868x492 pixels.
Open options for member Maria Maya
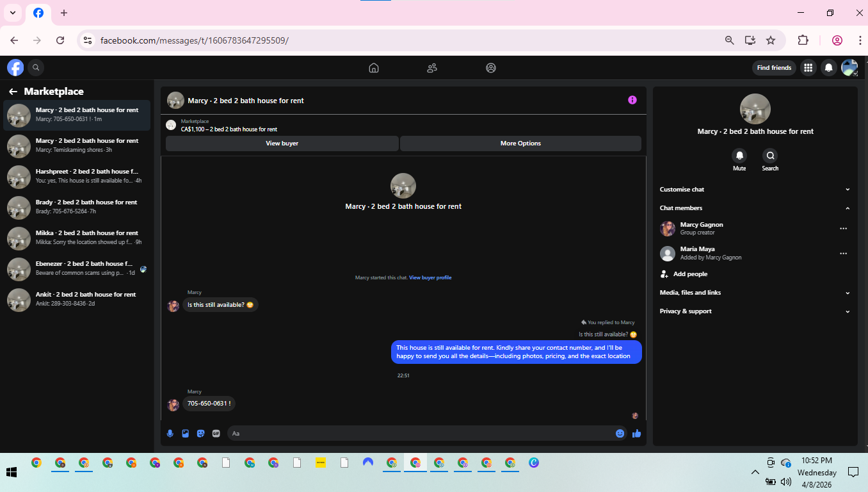click(x=843, y=254)
